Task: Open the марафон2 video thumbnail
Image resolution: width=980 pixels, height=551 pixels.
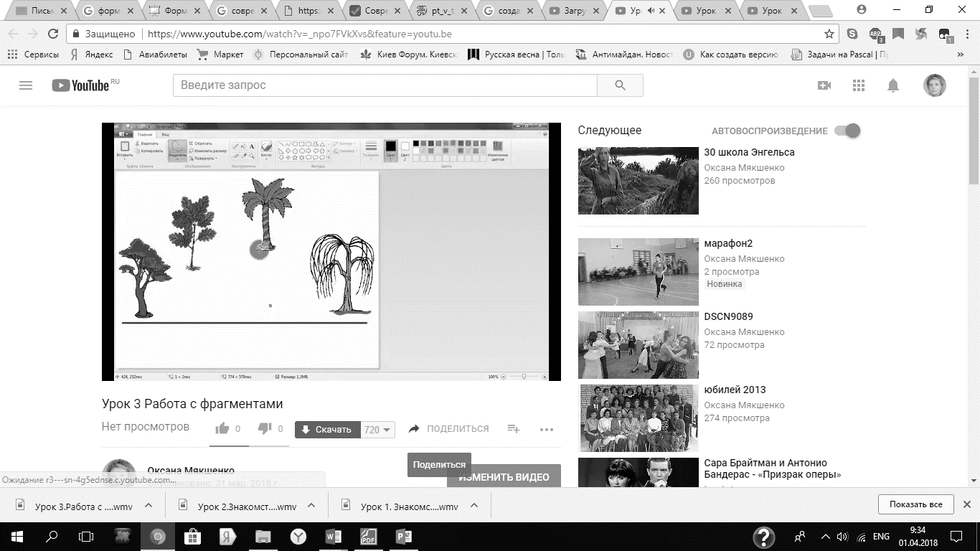Action: click(x=638, y=272)
